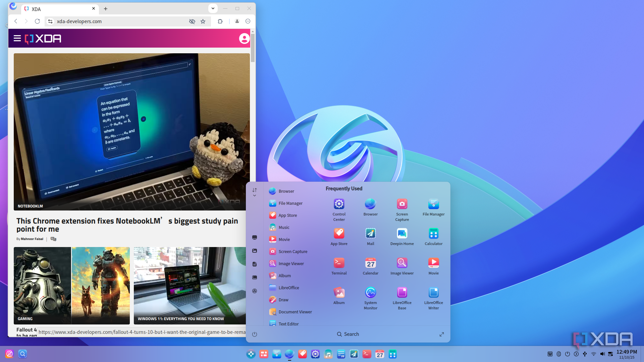Open the NotebookLM Chrome extension article headline
The image size is (644, 362).
point(127,225)
